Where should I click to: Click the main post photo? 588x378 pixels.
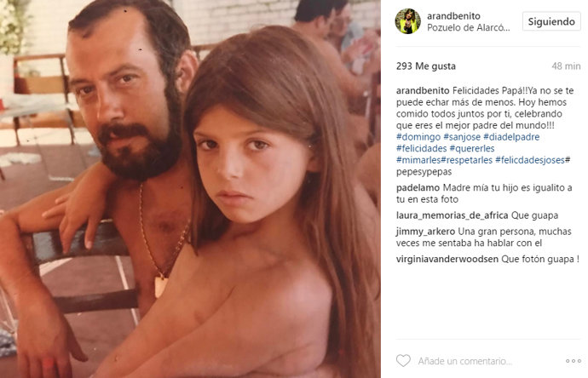190,189
